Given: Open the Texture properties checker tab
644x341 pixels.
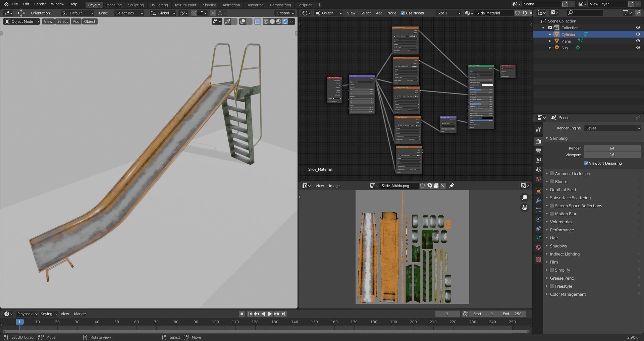Looking at the screenshot, I should point(538,260).
